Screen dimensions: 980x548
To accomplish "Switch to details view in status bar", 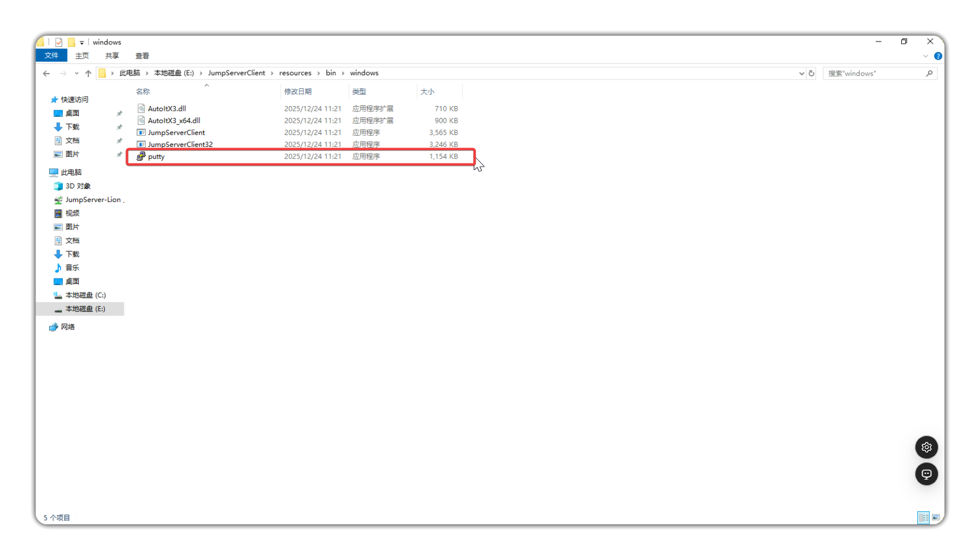I will [923, 518].
